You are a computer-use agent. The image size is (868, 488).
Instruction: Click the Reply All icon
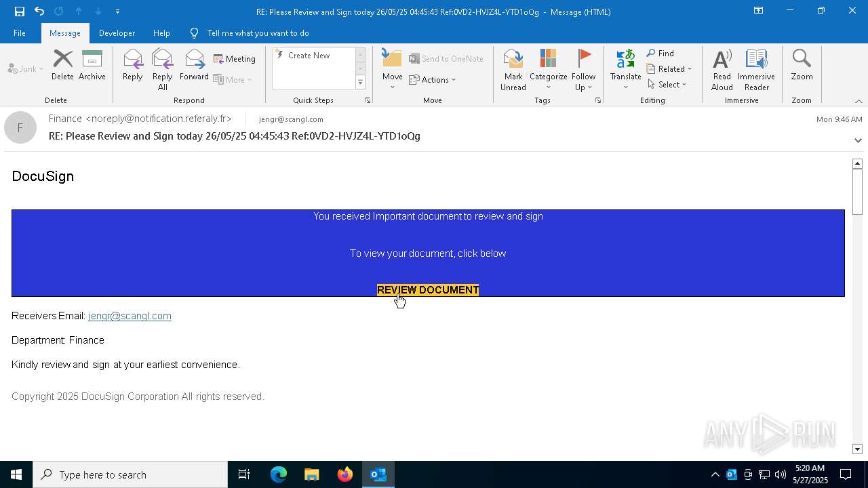click(162, 70)
